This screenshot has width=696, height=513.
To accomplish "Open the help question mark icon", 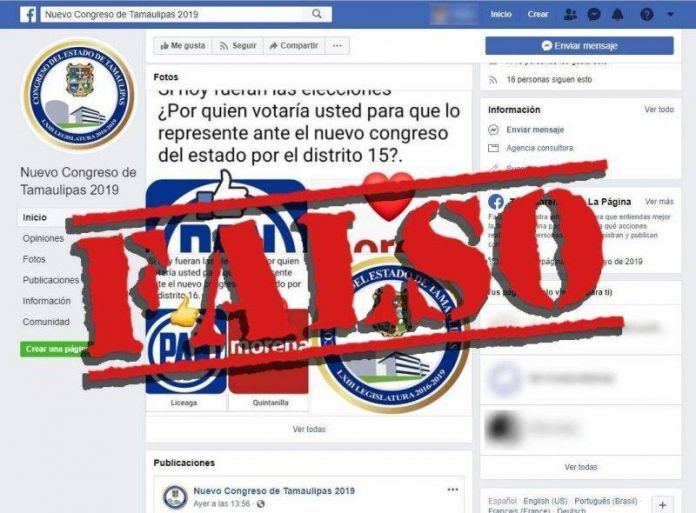I will [646, 14].
